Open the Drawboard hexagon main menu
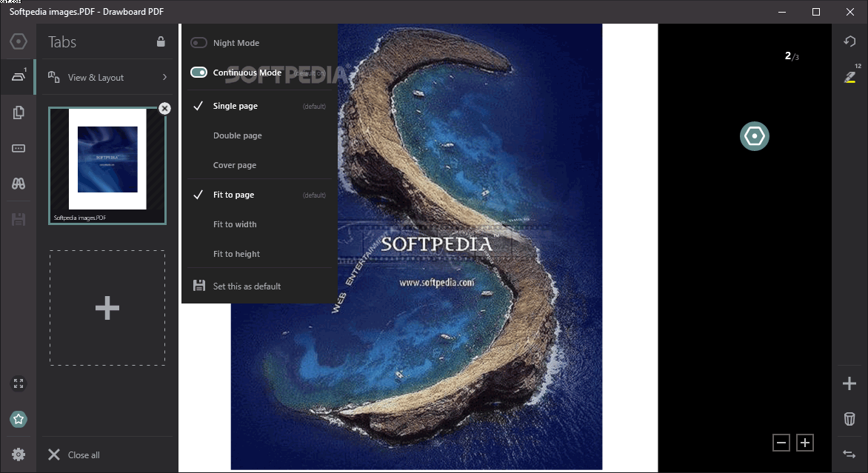 (x=19, y=41)
